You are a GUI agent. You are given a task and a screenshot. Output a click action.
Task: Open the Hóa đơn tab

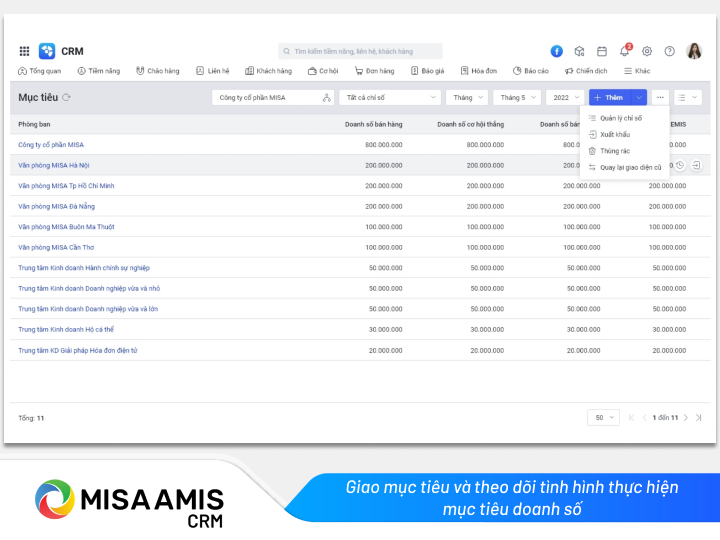479,71
